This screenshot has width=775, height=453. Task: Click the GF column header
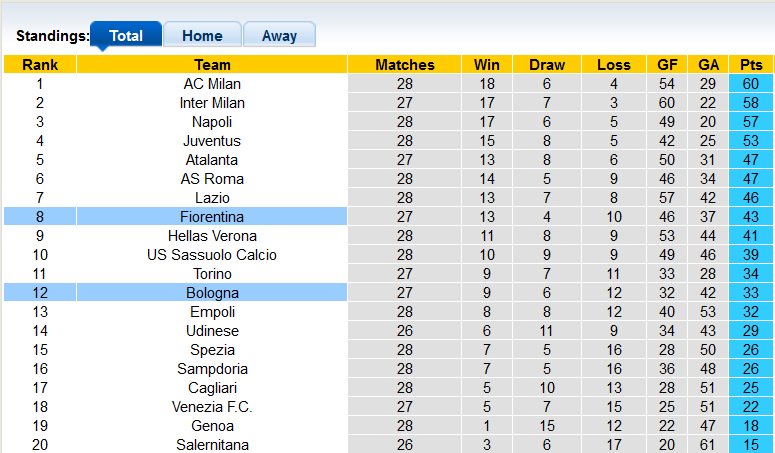tap(667, 65)
